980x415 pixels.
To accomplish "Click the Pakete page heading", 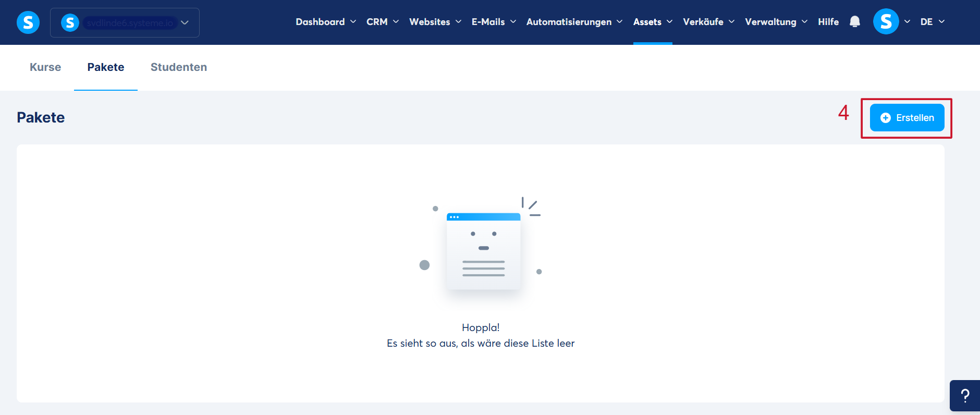I will coord(41,117).
